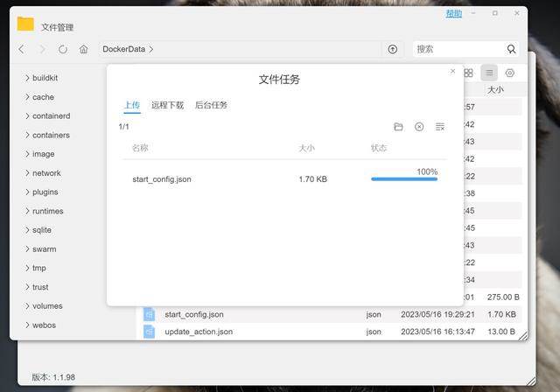This screenshot has height=392, width=560.
Task: Click the refresh icon in navigation bar
Action: click(63, 49)
